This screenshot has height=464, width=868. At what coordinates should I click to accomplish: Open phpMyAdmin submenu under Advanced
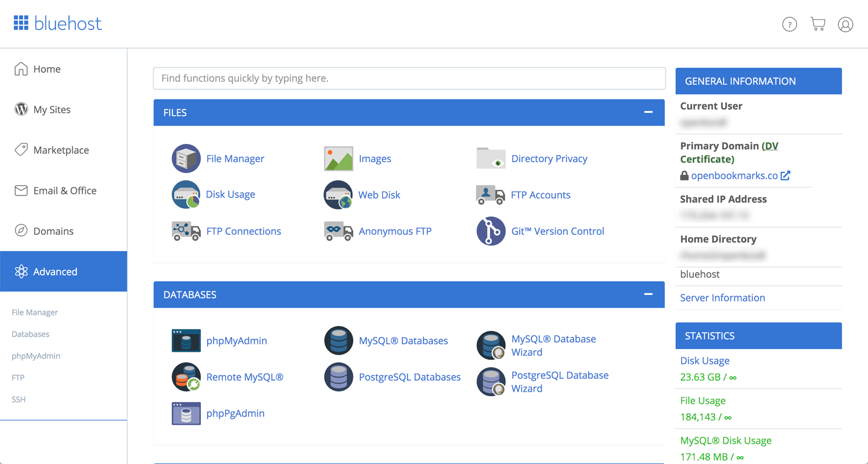[36, 356]
